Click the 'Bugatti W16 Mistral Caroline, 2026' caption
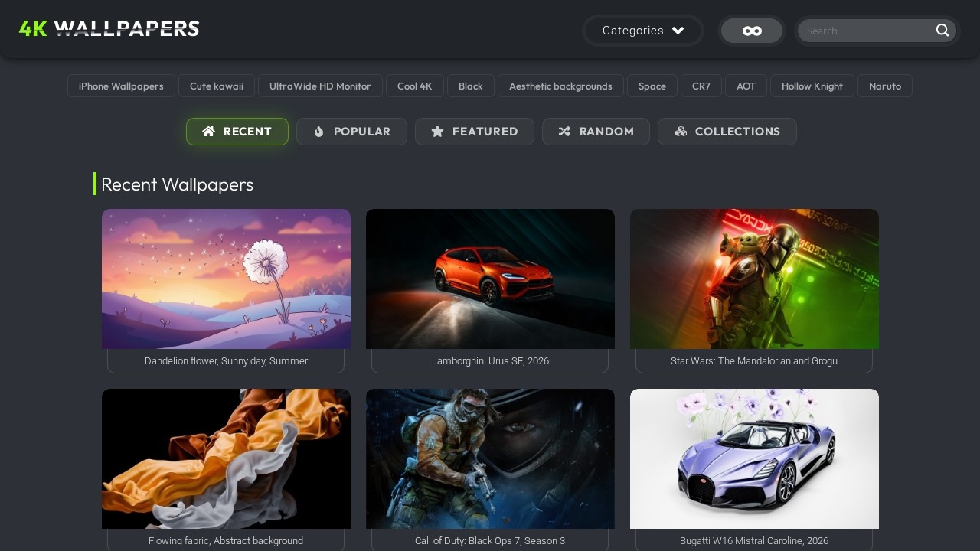The width and height of the screenshot is (980, 551). (754, 541)
